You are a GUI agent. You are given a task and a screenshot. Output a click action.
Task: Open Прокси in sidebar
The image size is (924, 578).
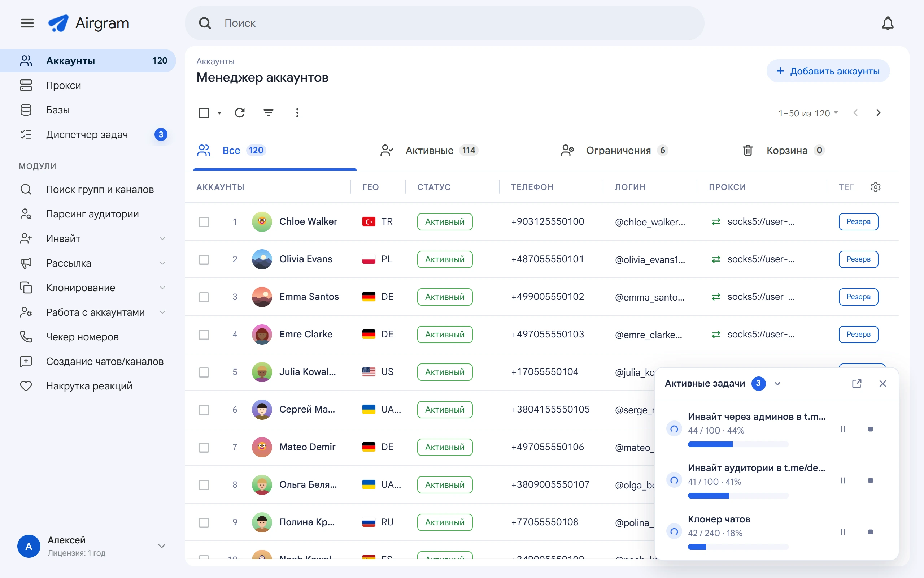[88, 85]
